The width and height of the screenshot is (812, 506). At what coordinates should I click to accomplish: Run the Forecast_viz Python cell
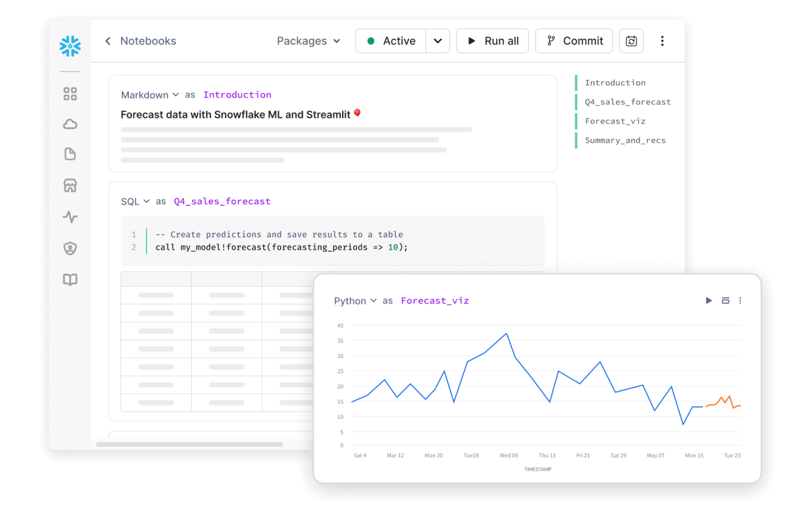coord(709,301)
